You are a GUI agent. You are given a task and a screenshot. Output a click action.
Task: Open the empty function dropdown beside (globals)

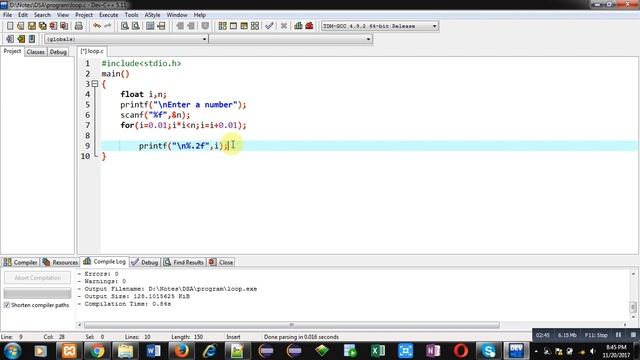[x=368, y=39]
